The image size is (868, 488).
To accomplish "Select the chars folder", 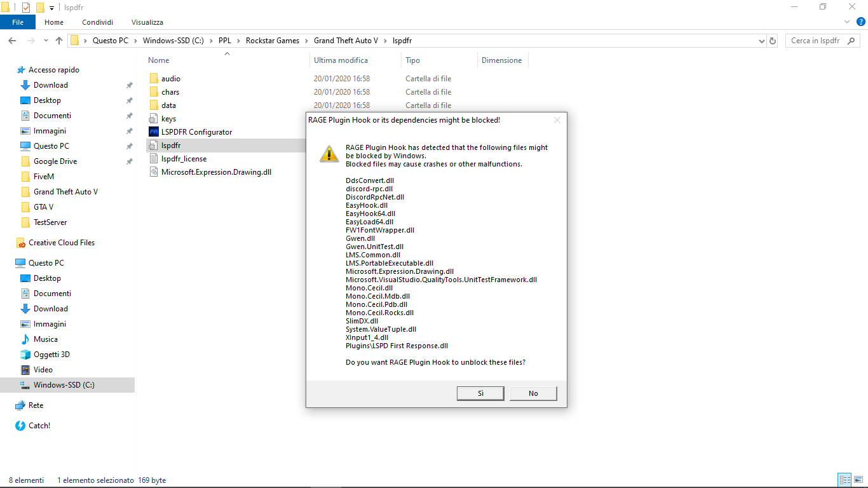I will point(170,92).
